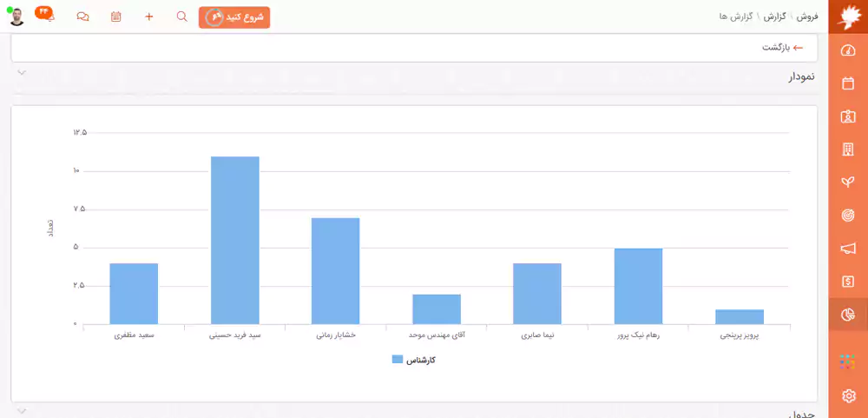This screenshot has width=868, height=418.
Task: Collapse the نمودار chart section chevron
Action: click(22, 73)
